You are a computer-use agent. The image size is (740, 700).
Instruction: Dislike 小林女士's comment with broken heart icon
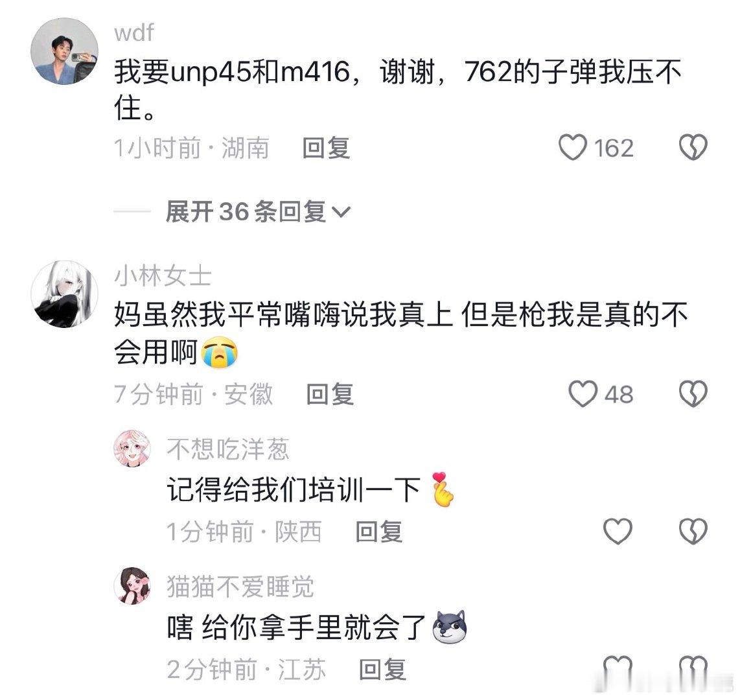[x=693, y=394]
